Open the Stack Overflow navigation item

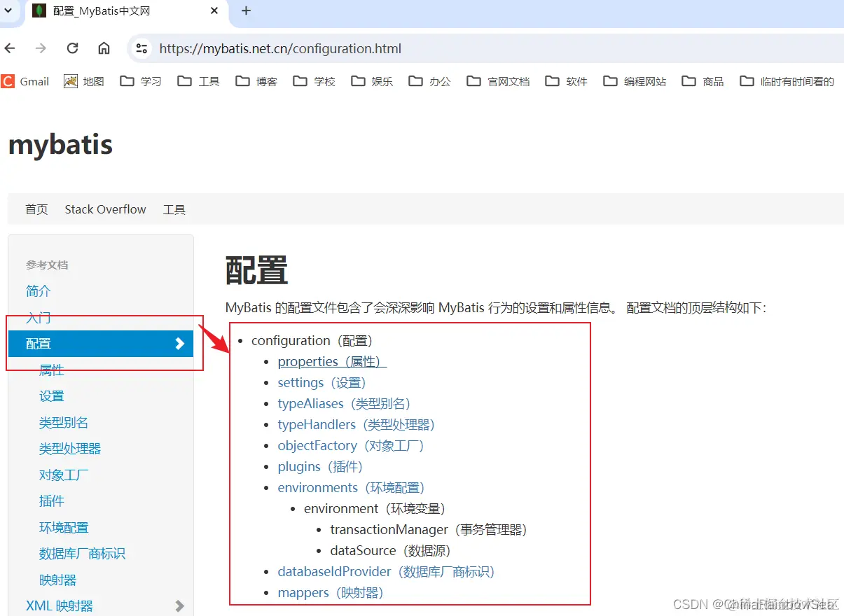[x=105, y=209]
